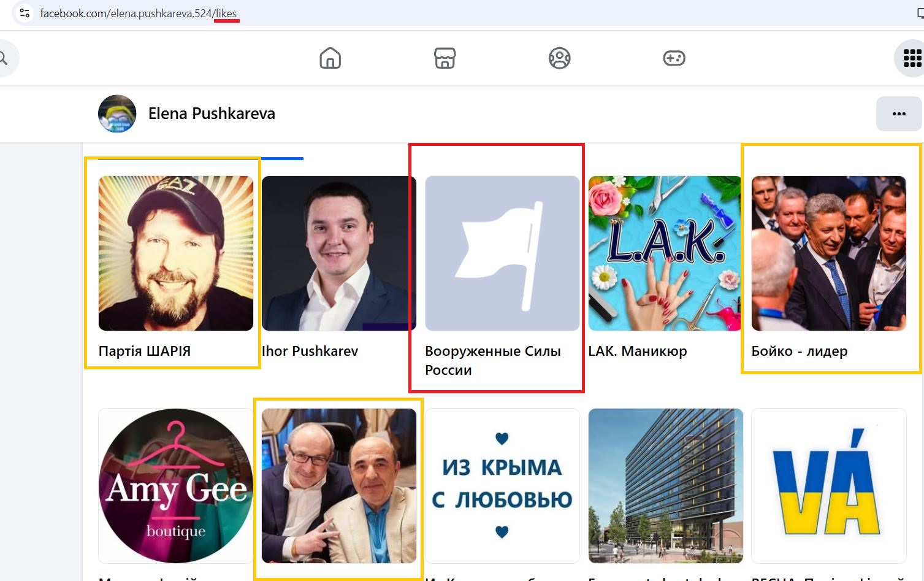The image size is (924, 581).
Task: Open the ИЗ КРЫМА С ЛЮБОВЬЮ thumbnail
Action: pyautogui.click(x=502, y=486)
